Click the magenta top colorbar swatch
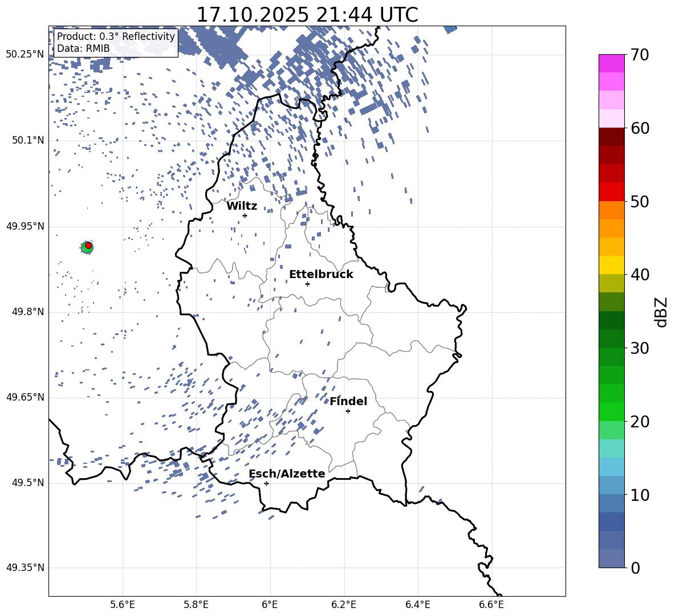Image resolution: width=675 pixels, height=616 pixels. click(x=611, y=64)
